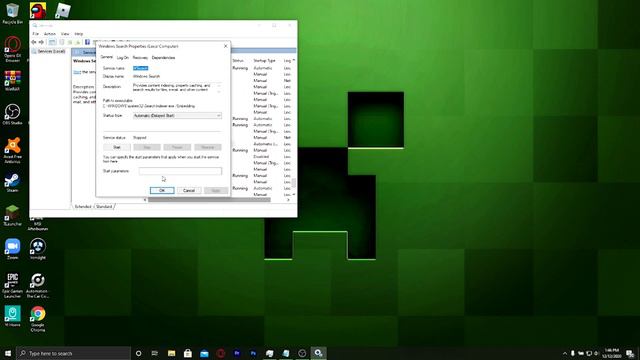The image size is (640, 360).
Task: Click the Disabled startup type entry
Action: coord(261,156)
